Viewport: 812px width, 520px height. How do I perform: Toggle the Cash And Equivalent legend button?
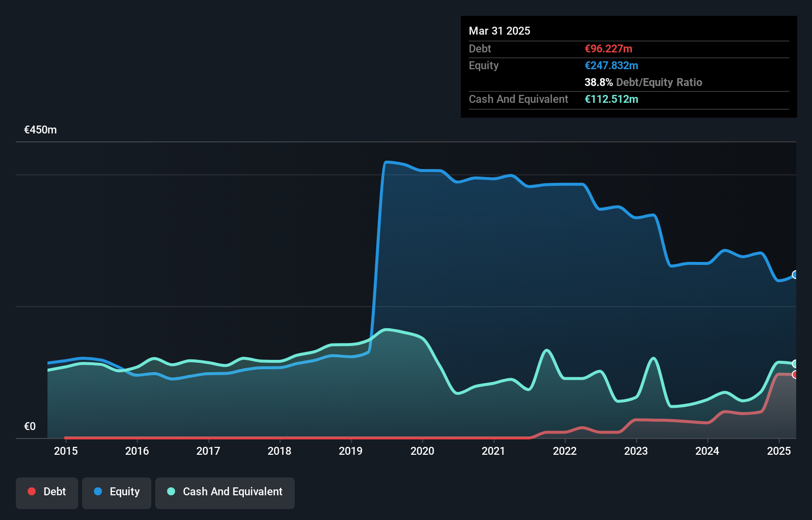[x=225, y=493]
